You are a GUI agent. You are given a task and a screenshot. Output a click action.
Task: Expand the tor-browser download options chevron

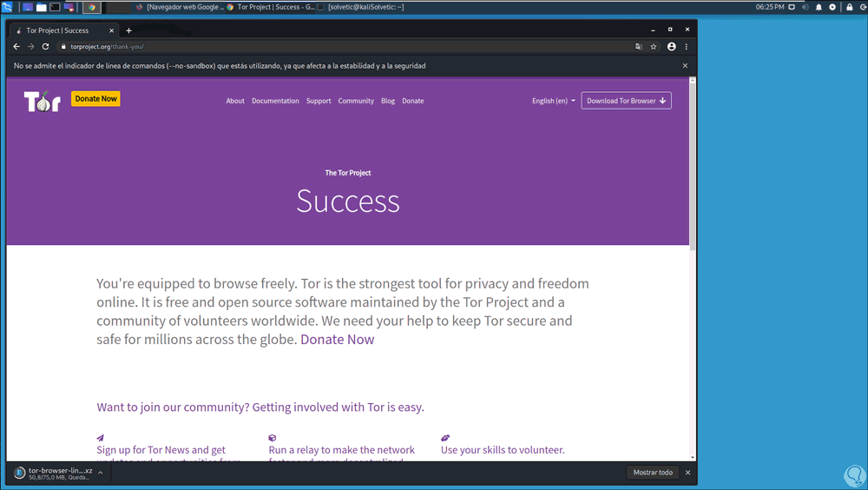(100, 473)
